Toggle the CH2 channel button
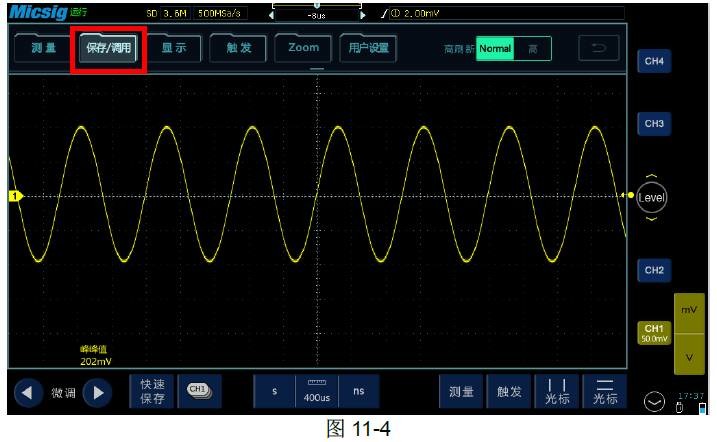Image resolution: width=717 pixels, height=442 pixels. click(x=653, y=270)
